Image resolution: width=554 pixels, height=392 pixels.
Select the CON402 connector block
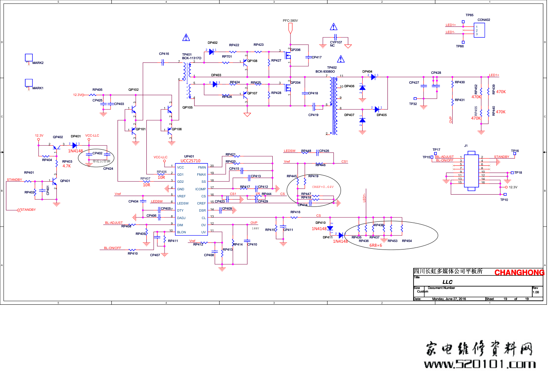pyautogui.click(x=479, y=30)
